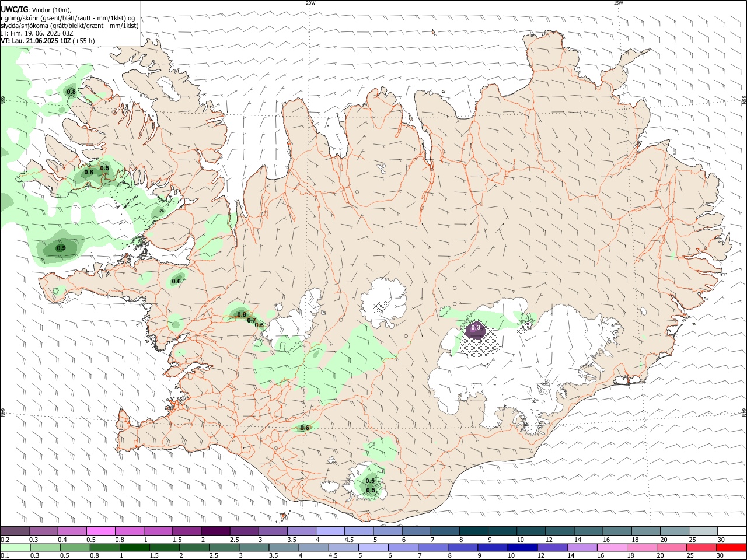Click the '20W' longitude label
The width and height of the screenshot is (747, 560).
pos(310,3)
